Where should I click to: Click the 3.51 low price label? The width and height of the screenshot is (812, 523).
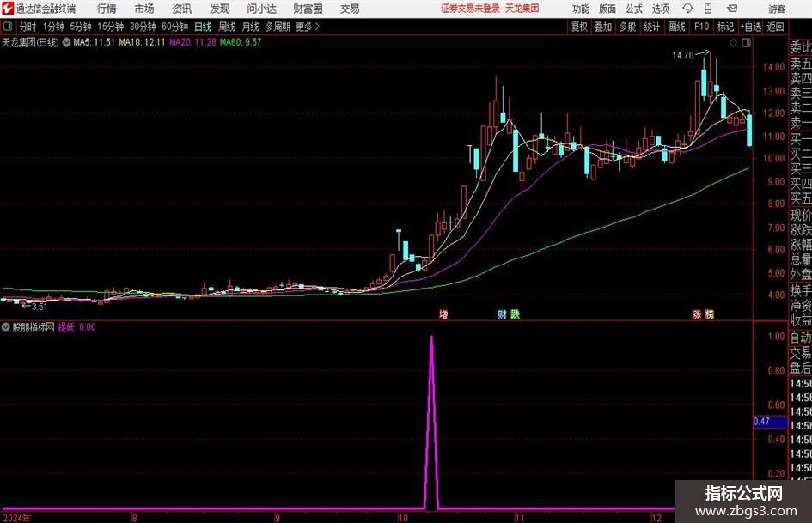tap(40, 307)
